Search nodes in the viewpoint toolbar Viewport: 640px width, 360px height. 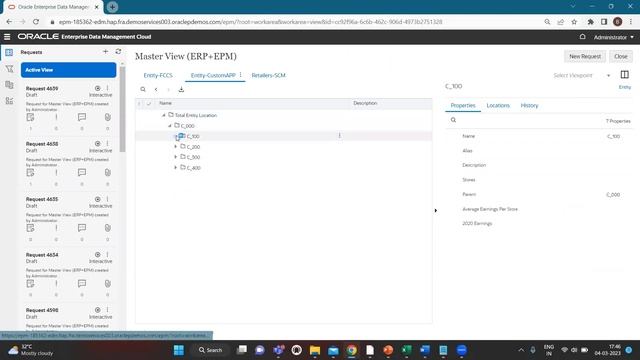(x=143, y=89)
